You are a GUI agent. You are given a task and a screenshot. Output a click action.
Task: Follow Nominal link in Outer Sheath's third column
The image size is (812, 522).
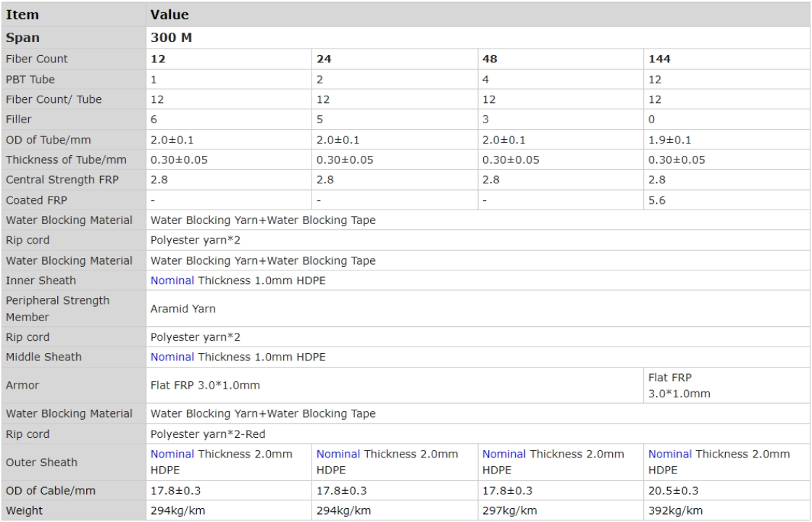point(504,454)
